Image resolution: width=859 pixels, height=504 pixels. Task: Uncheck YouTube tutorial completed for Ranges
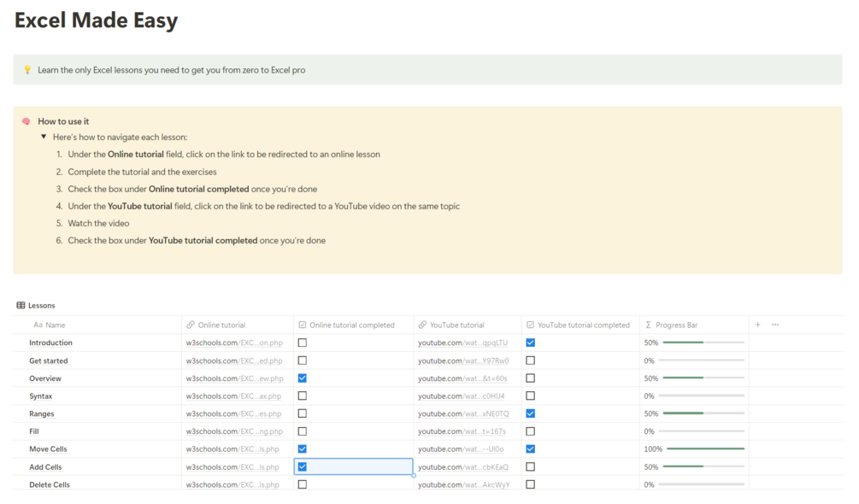pos(531,413)
